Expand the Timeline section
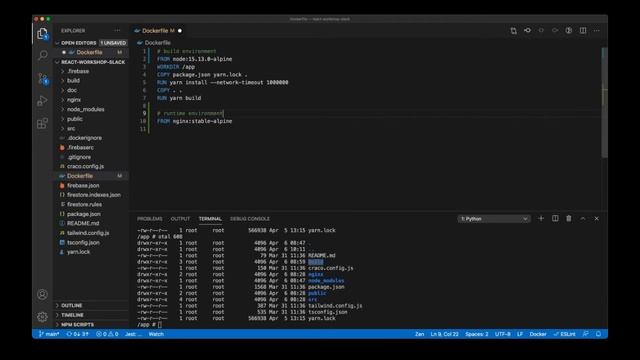This screenshot has width=640, height=360. (72, 315)
